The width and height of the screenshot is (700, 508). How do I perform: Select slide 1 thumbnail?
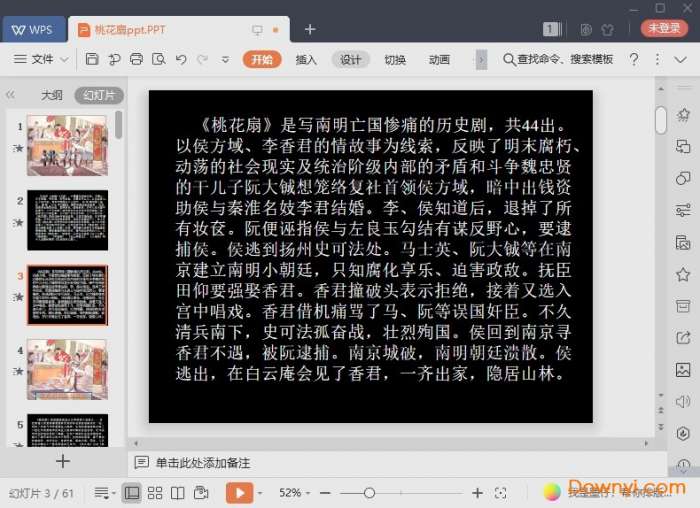click(67, 145)
